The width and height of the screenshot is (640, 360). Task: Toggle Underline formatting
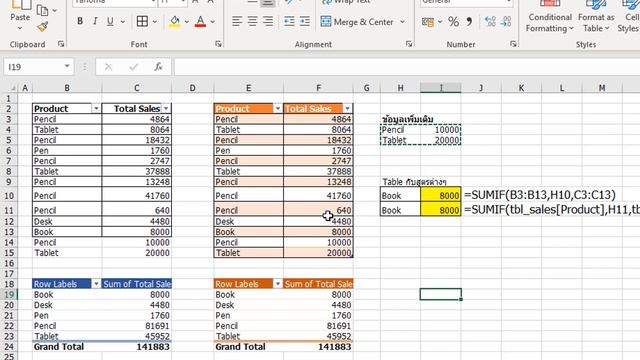[110, 21]
